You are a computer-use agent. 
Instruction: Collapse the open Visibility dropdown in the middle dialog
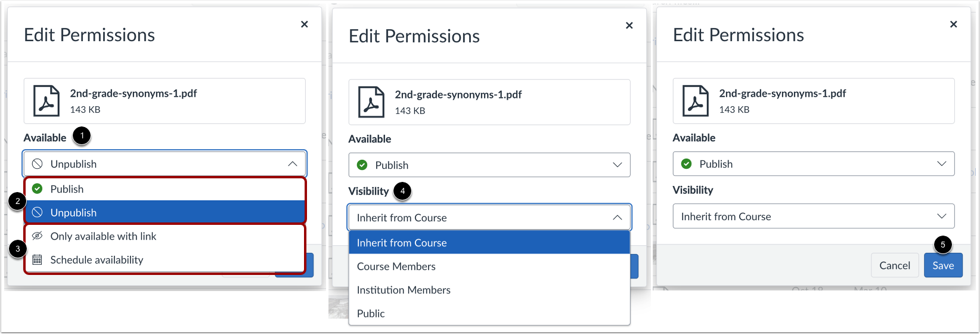pos(617,218)
